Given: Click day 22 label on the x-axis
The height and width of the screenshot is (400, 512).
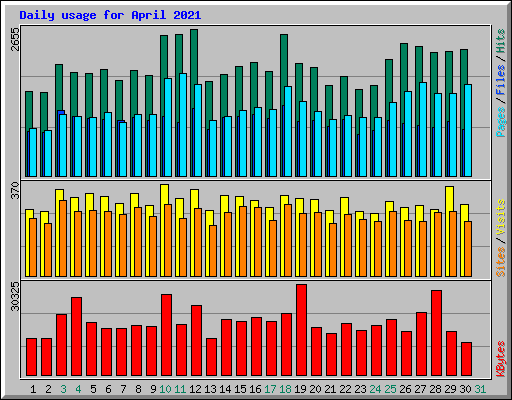Looking at the screenshot, I should click(345, 389).
